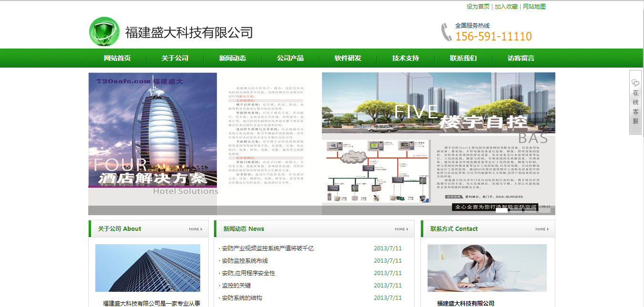Image resolution: width=644 pixels, height=307 pixels.
Task: Navigate to the 访客留言 page
Action: click(521, 58)
